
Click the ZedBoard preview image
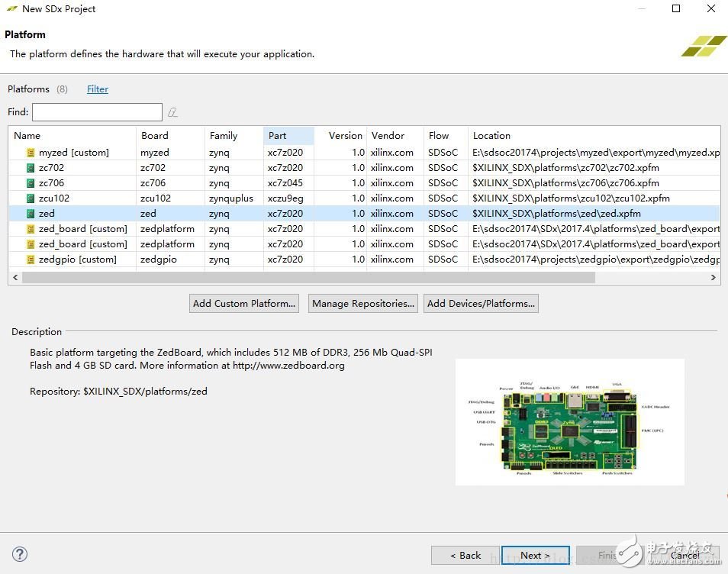click(569, 421)
